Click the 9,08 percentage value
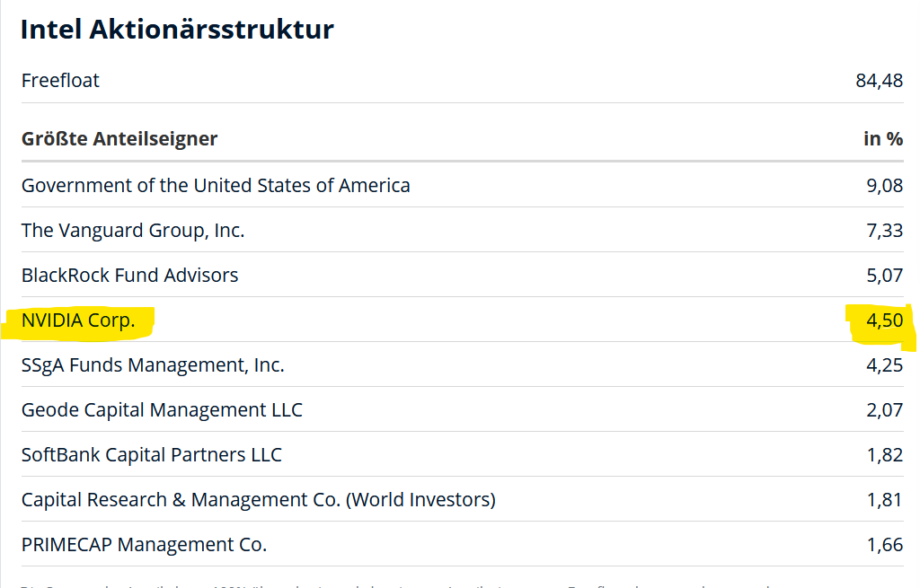Viewport: 920px width, 588px height. 884,186
